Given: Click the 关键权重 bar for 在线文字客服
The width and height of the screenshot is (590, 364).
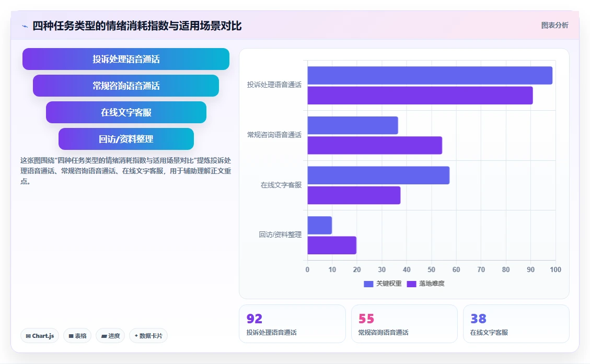Looking at the screenshot, I should [378, 175].
